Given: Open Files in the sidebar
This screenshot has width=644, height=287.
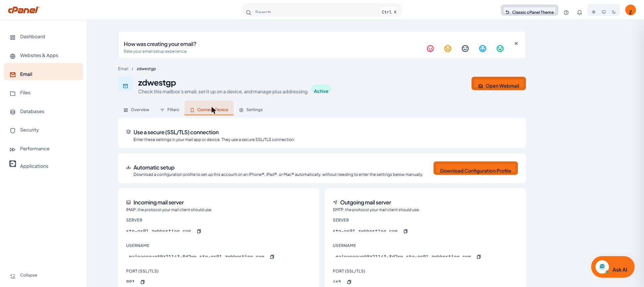Looking at the screenshot, I should 43,93.
